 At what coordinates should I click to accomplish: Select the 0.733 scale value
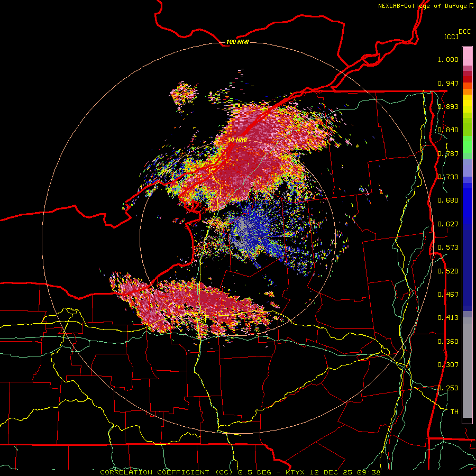point(448,177)
